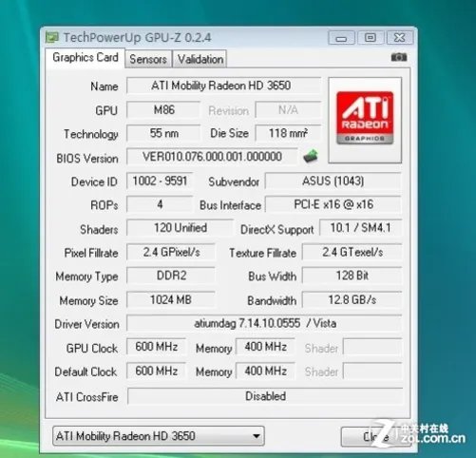
Task: Click the Name field ATI Mobility Radeon HD 3650
Action: click(x=223, y=86)
